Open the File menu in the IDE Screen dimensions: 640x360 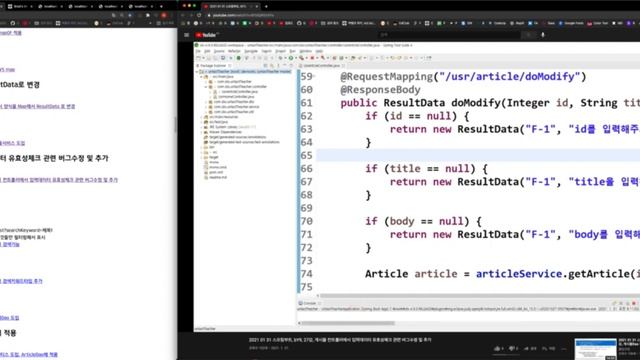pos(198,51)
